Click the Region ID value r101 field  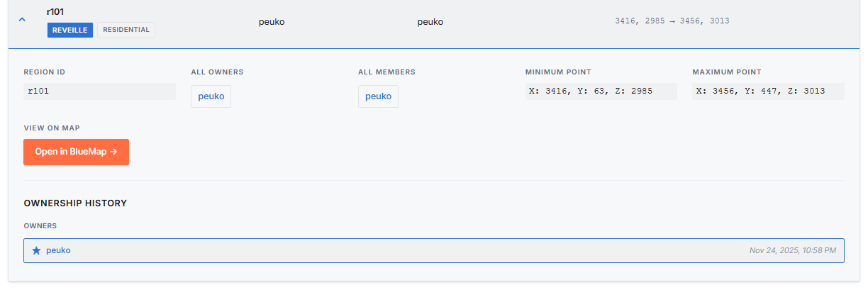tap(99, 91)
